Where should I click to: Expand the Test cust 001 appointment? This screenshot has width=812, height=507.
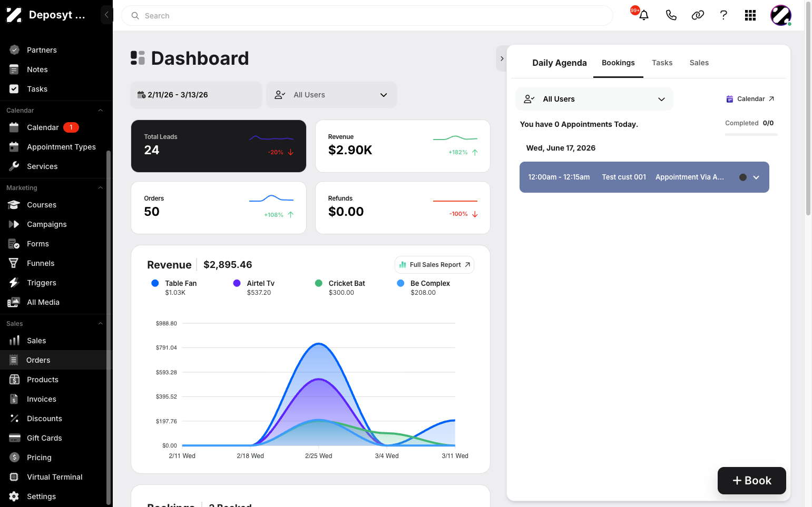point(756,177)
